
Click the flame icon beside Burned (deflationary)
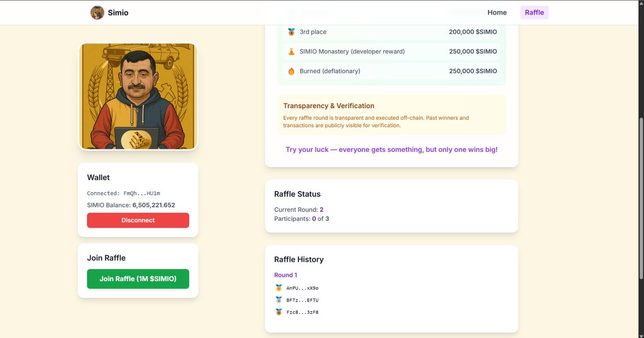[291, 71]
